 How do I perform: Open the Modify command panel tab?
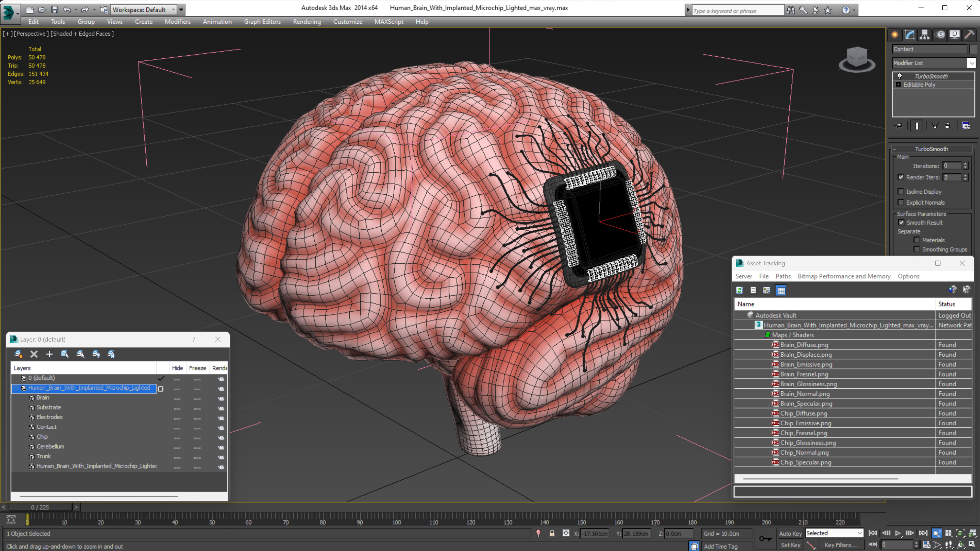click(x=910, y=35)
